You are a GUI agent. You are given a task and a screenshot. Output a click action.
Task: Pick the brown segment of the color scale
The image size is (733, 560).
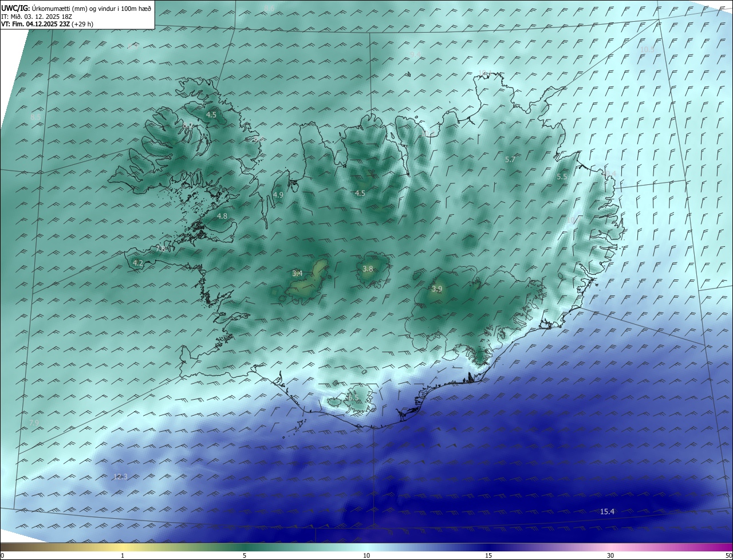tap(29, 547)
